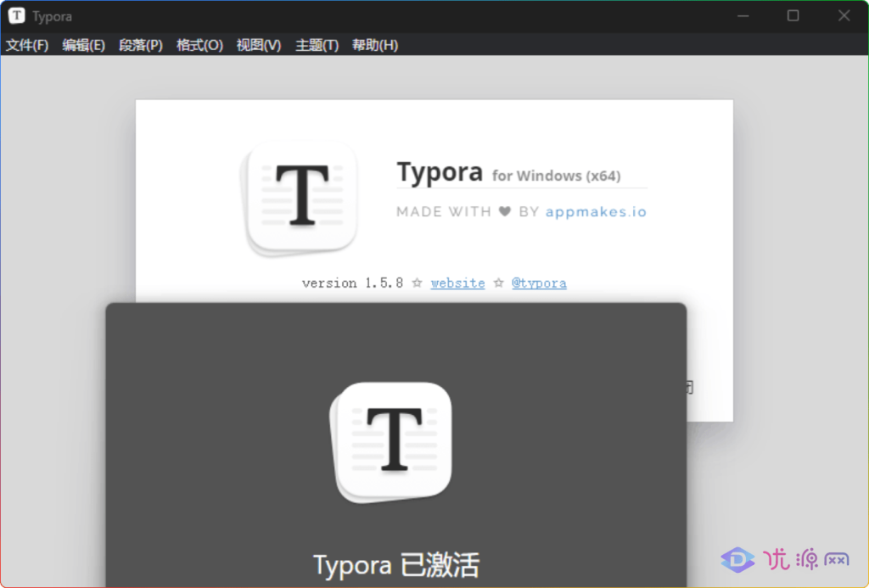Open the 编辑(E) menu
Image resolution: width=869 pixels, height=588 pixels.
pos(84,45)
